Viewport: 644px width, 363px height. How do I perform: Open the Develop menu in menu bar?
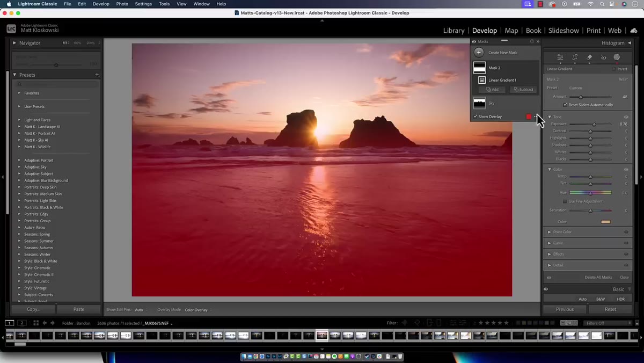click(101, 4)
